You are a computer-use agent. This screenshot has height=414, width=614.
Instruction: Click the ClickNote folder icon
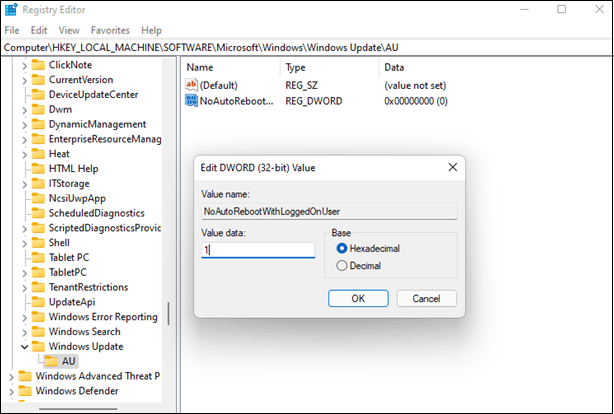tap(38, 65)
